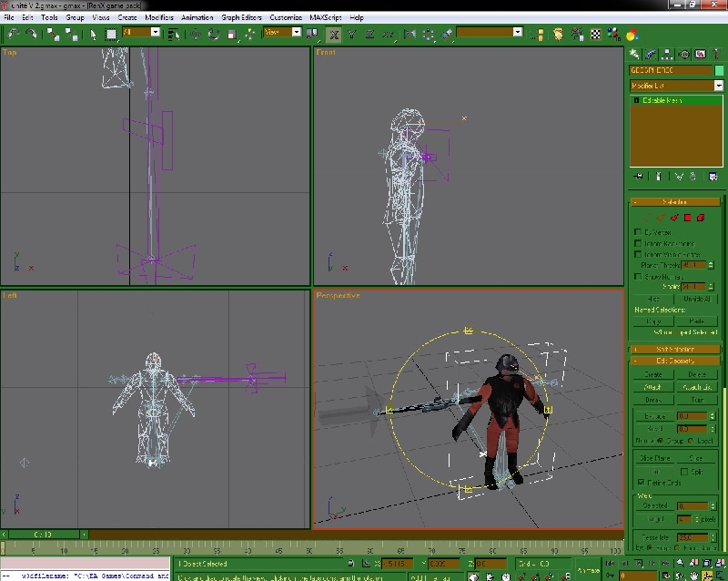Collapse the Edit Geometry rollout
The image size is (728, 581).
click(673, 361)
